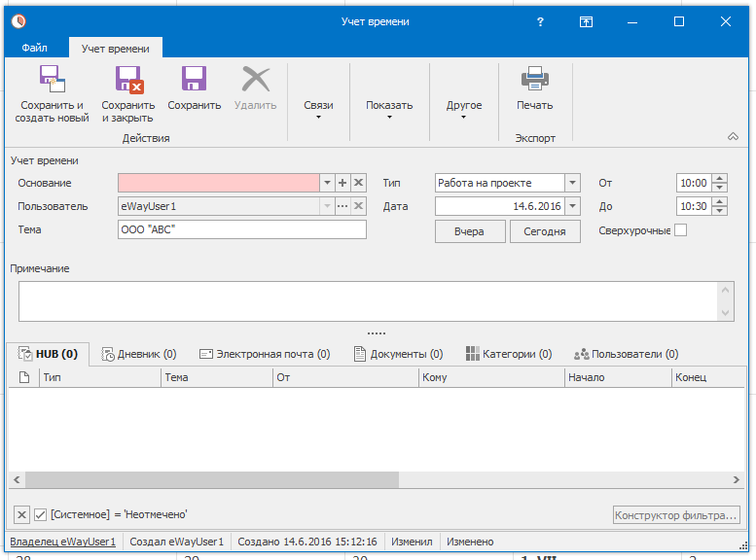Select the Учет времени ribbon tab
This screenshot has width=756, height=560.
tap(115, 49)
